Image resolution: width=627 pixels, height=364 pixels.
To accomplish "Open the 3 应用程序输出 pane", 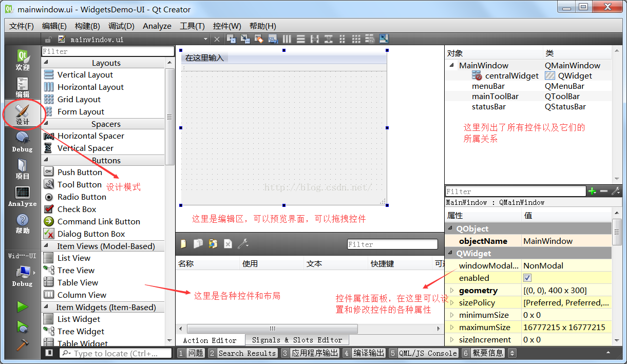I will (310, 353).
